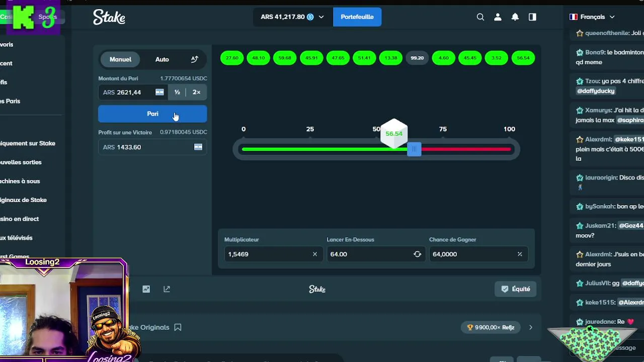Open past result 59.68
644x362 pixels.
click(x=285, y=58)
